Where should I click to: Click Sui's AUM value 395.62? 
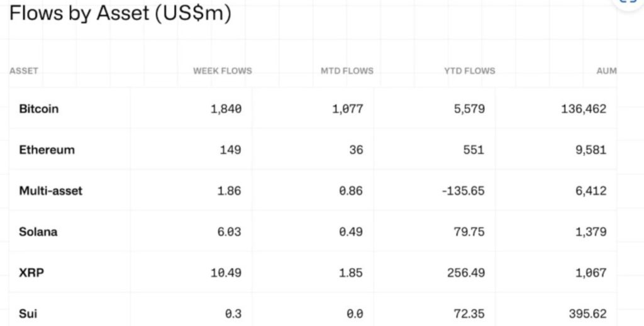point(586,313)
